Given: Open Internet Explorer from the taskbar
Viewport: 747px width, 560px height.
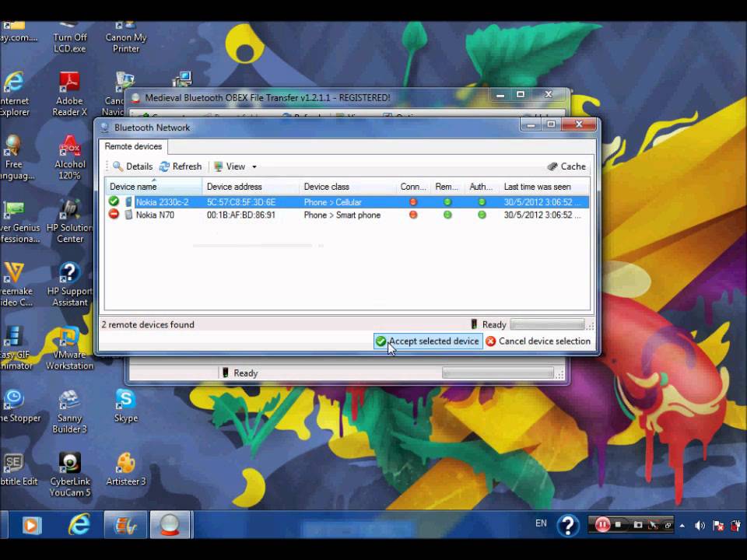Looking at the screenshot, I should coord(79,525).
